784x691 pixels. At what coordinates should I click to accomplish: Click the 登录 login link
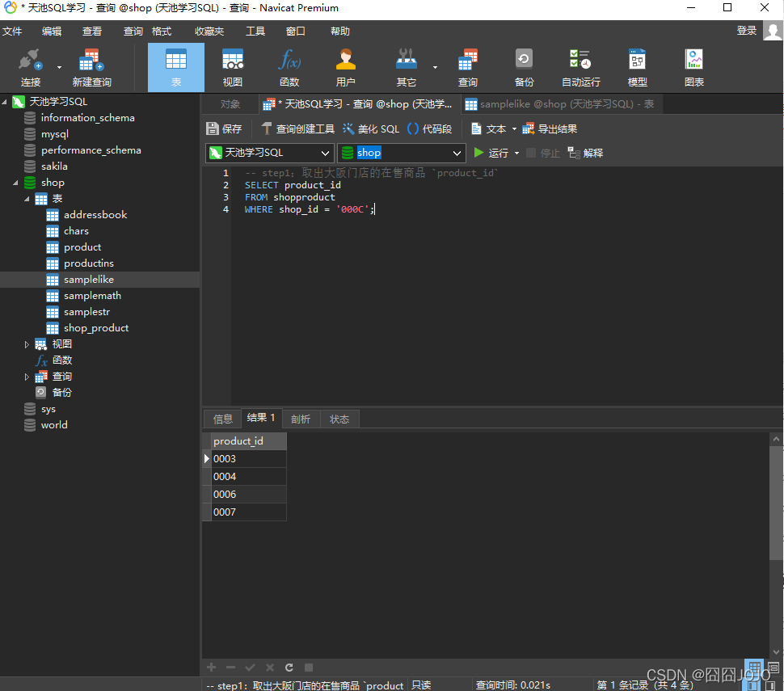[747, 31]
